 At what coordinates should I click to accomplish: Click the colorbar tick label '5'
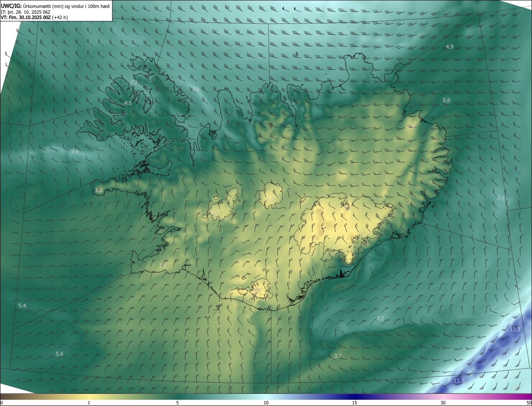tap(177, 403)
